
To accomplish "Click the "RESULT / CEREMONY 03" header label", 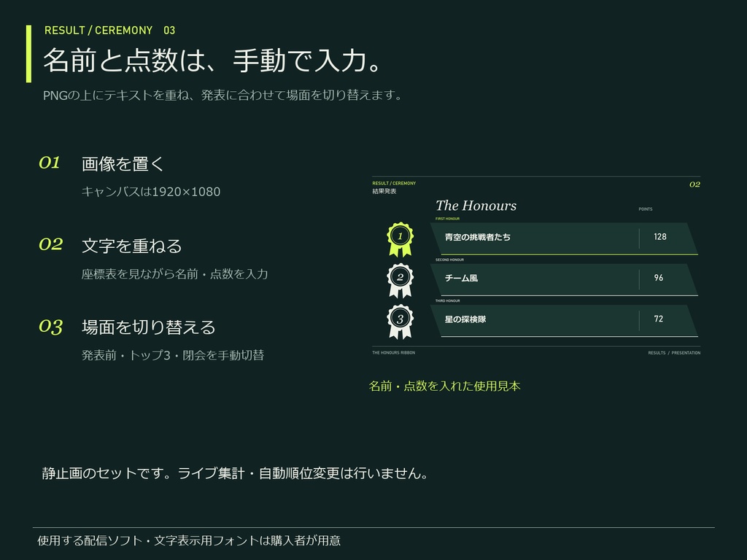I will pos(109,31).
